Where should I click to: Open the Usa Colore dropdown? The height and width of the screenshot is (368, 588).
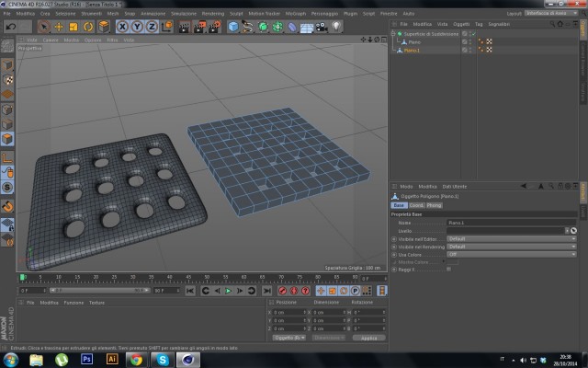tap(511, 254)
